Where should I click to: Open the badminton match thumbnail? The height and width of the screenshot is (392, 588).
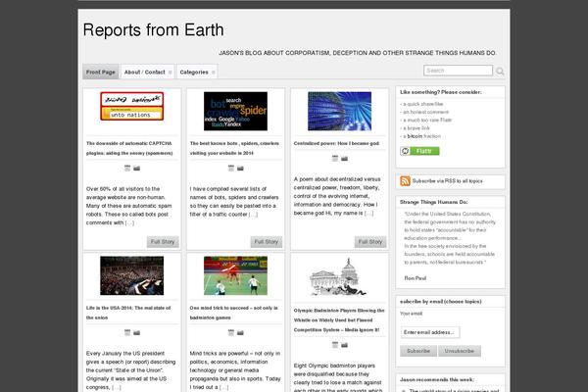click(x=235, y=275)
